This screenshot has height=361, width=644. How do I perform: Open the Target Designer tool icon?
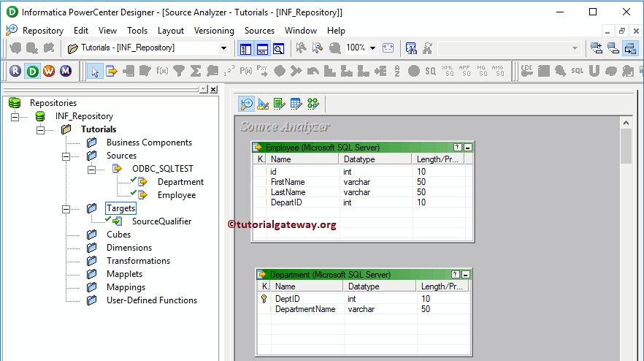click(x=263, y=104)
